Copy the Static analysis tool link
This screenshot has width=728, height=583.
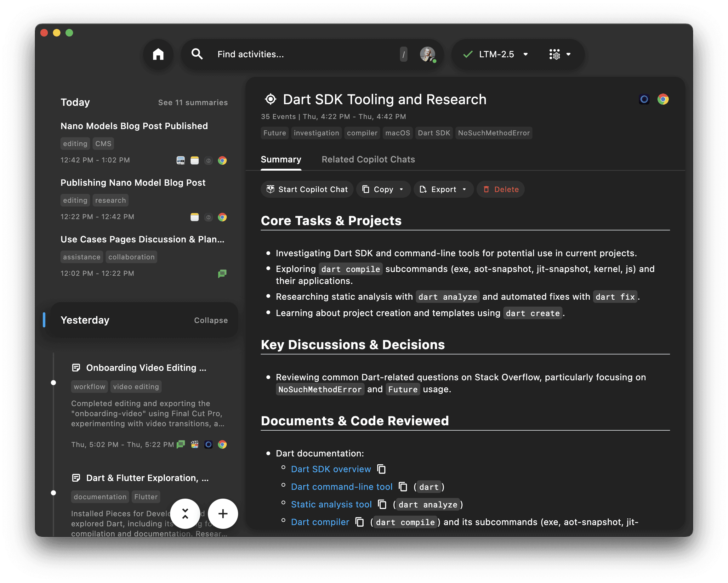(382, 504)
